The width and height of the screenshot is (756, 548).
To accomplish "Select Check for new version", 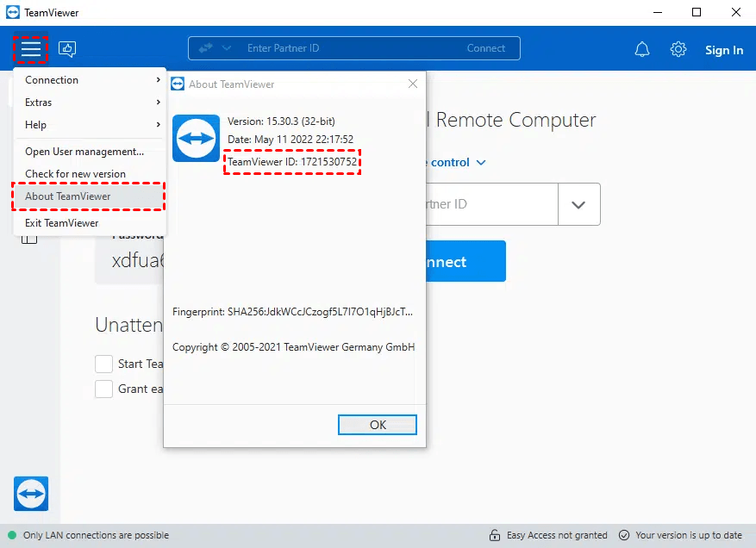I will click(x=90, y=173).
